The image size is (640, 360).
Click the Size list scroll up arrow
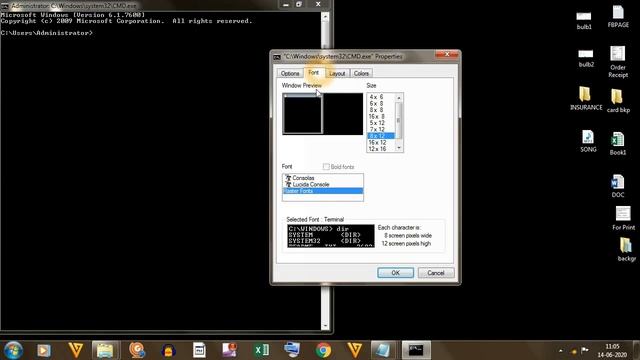(399, 98)
